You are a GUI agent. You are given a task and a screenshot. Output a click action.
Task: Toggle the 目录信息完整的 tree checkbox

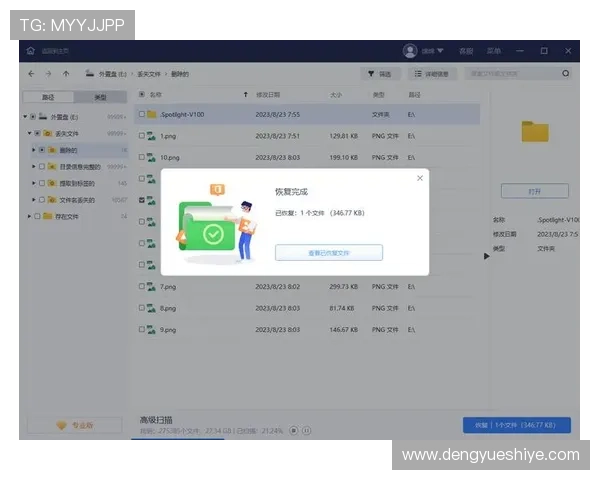(42, 167)
